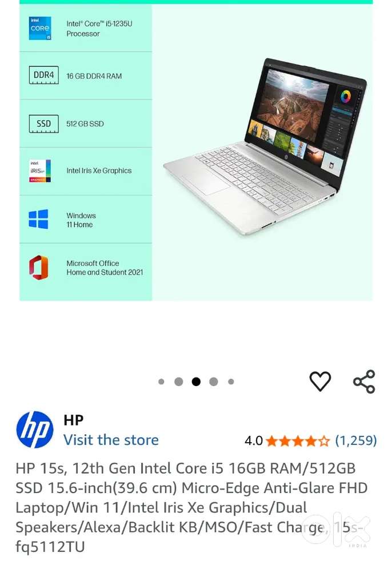Viewport: 392px width, 572px height.
Task: Tap the heart wishlist icon
Action: (x=320, y=381)
